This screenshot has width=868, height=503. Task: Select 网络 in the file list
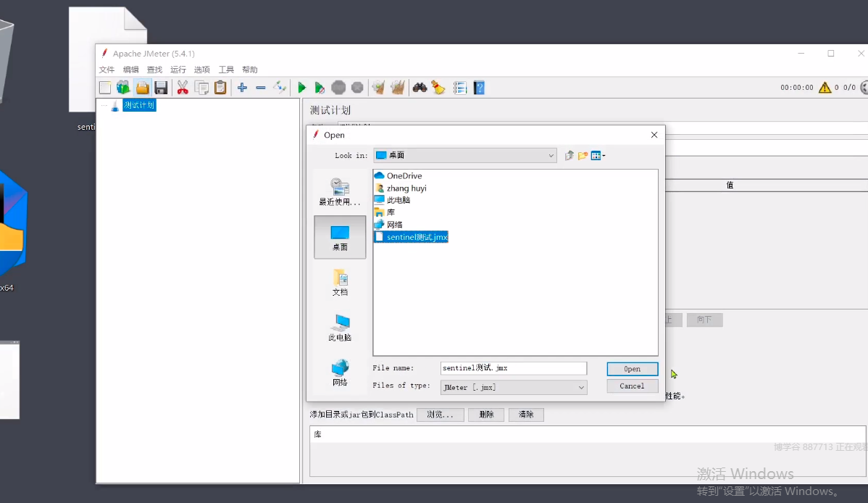(x=388, y=225)
